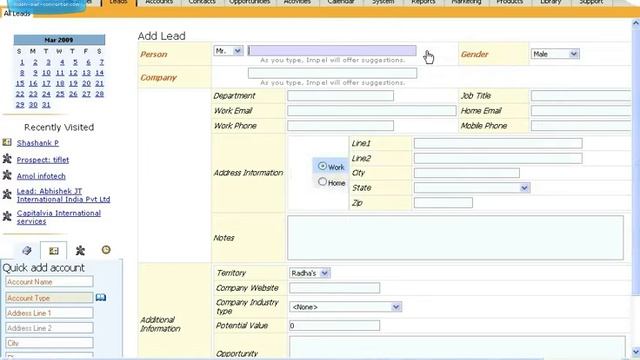The height and width of the screenshot is (360, 640).
Task: Click the Mobile Phone input field
Action: tap(581, 126)
